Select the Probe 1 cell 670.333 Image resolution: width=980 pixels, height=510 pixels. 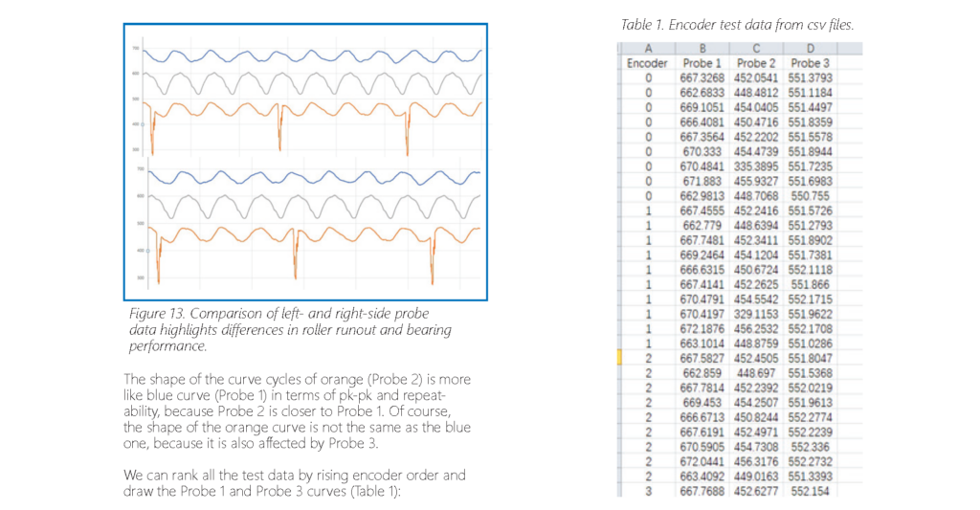click(702, 152)
